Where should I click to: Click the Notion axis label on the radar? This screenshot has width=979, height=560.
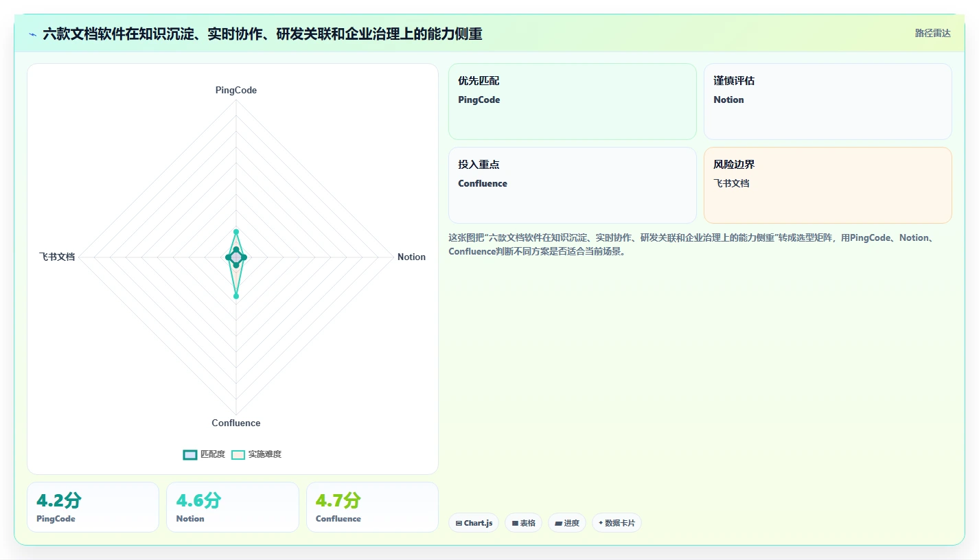pos(411,257)
